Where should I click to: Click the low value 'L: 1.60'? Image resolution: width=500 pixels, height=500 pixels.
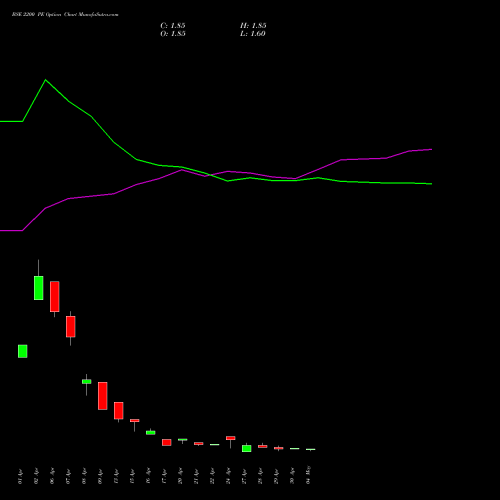pyautogui.click(x=253, y=34)
